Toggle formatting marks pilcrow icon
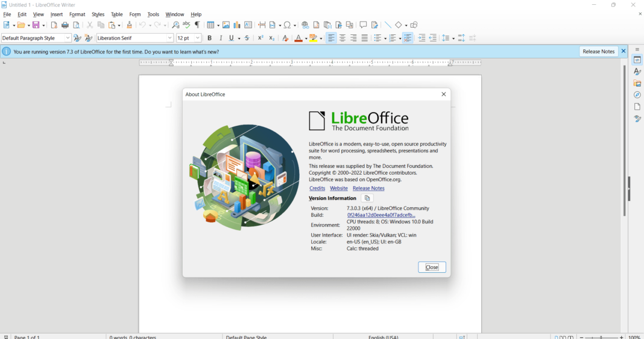This screenshot has height=339, width=644. click(197, 25)
